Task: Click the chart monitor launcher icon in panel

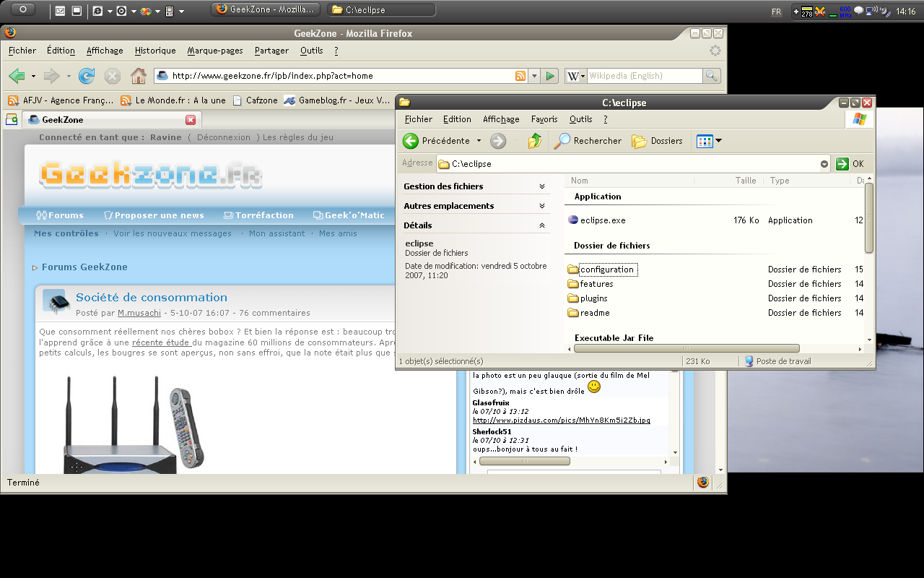Action: [60, 11]
